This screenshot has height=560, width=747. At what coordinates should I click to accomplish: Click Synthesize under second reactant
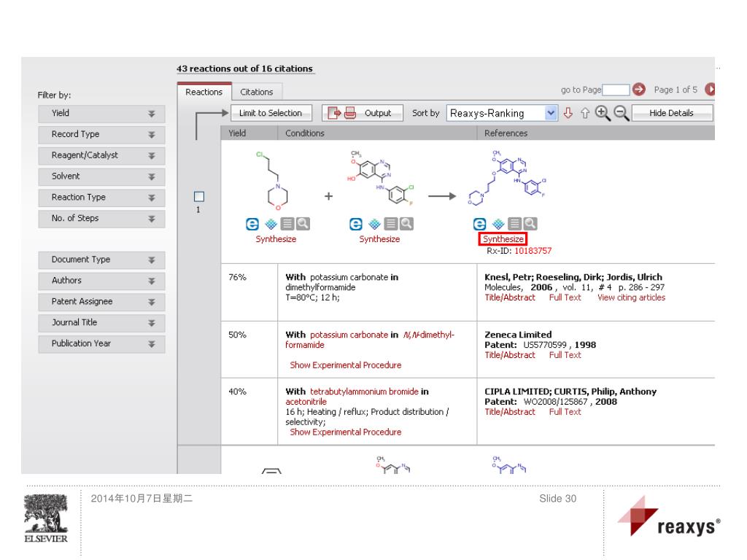point(379,239)
